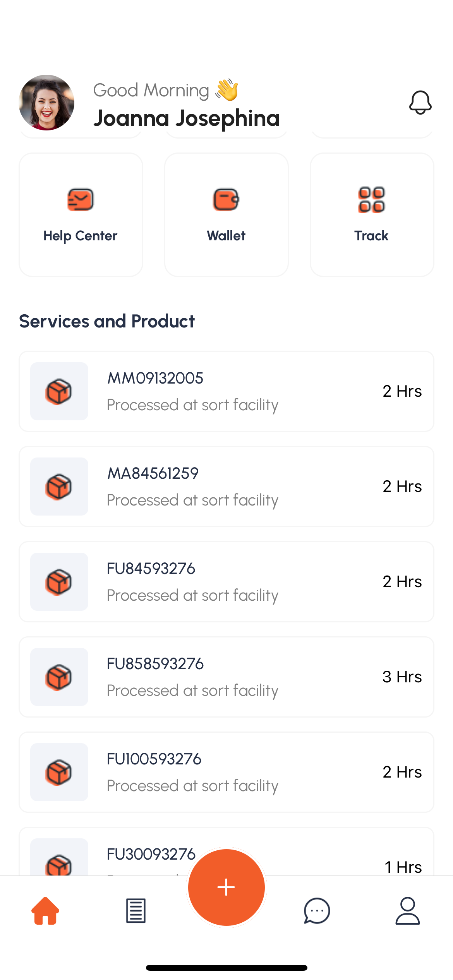Open the Track shortcut
This screenshot has height=980, width=453.
coord(372,215)
